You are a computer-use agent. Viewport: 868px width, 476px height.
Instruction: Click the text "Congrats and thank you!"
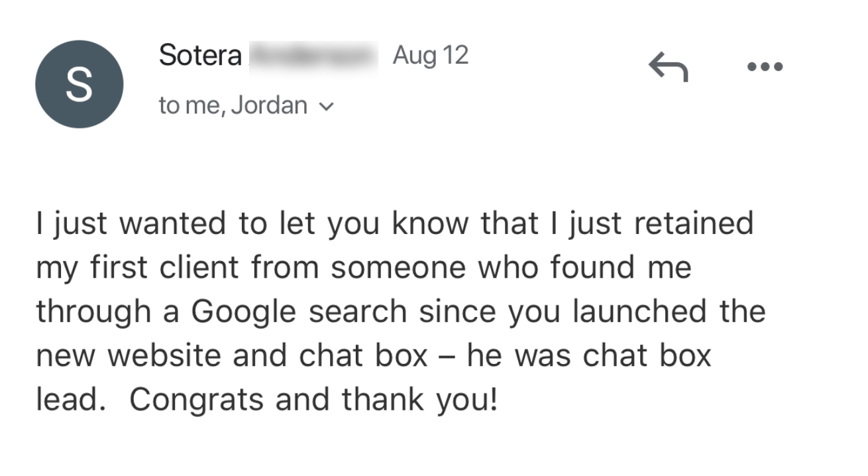click(x=313, y=400)
